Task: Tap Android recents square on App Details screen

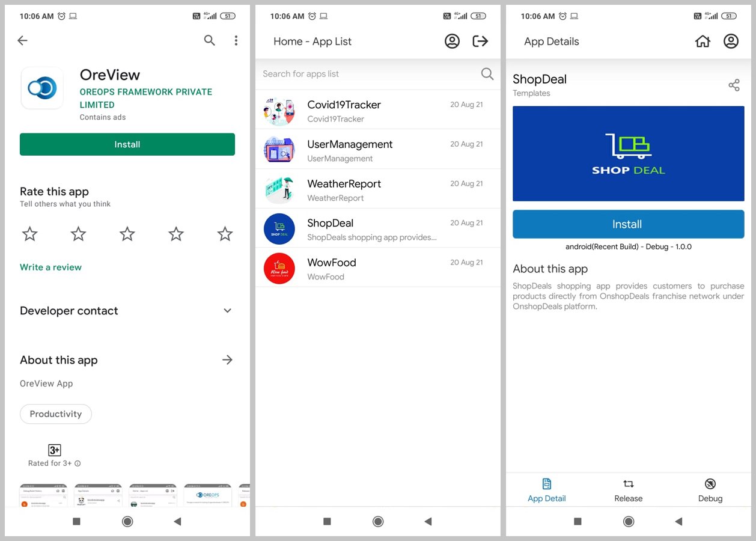Action: (578, 522)
